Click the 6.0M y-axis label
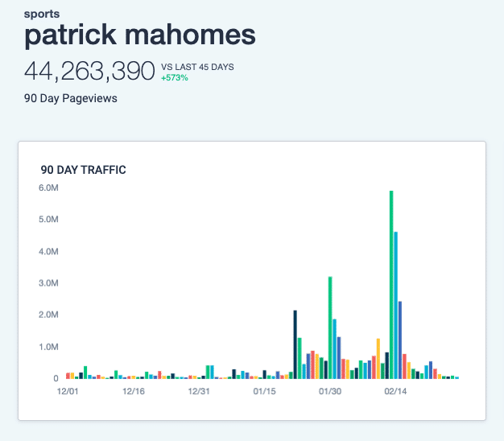Viewport: 504px width, 441px height. pos(48,188)
